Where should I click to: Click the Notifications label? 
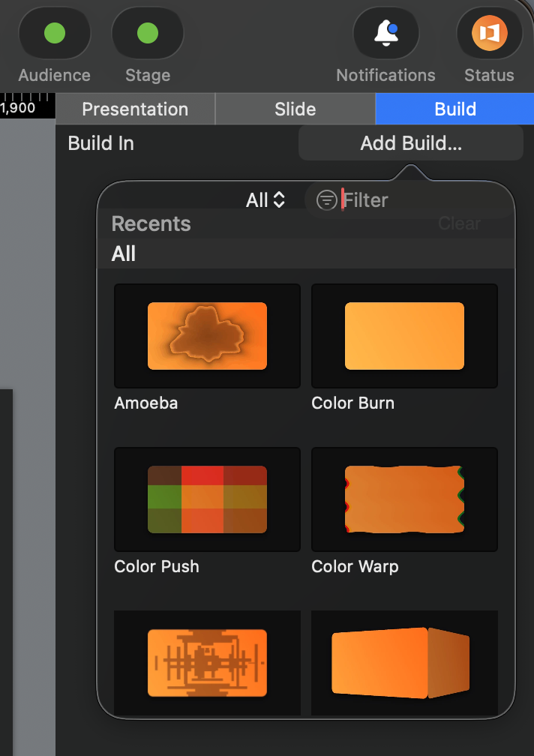[x=385, y=75]
